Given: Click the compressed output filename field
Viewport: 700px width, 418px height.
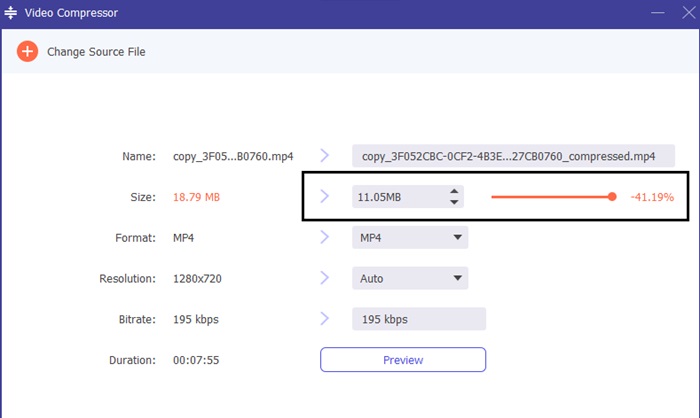Looking at the screenshot, I should pos(513,156).
